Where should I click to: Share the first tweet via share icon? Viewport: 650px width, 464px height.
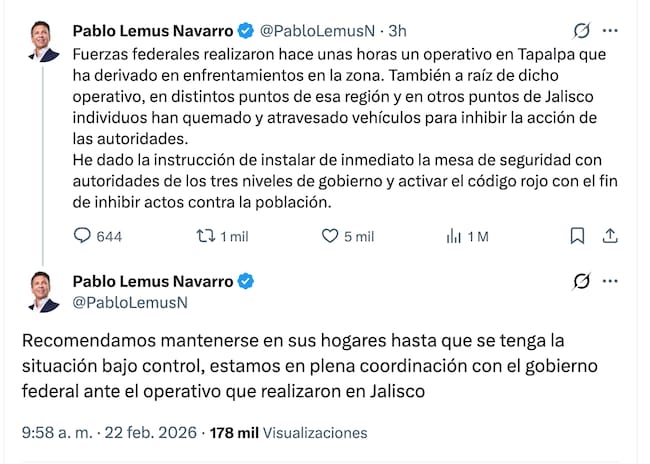610,236
